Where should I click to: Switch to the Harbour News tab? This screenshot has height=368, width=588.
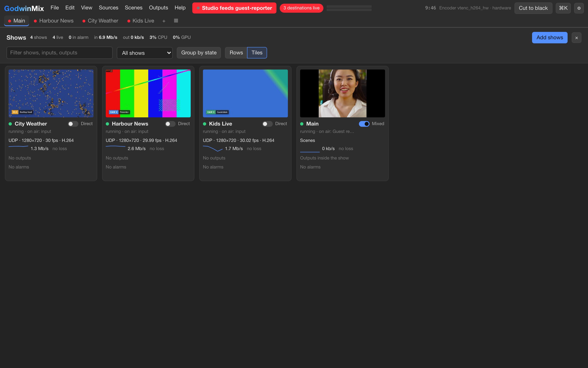53,21
